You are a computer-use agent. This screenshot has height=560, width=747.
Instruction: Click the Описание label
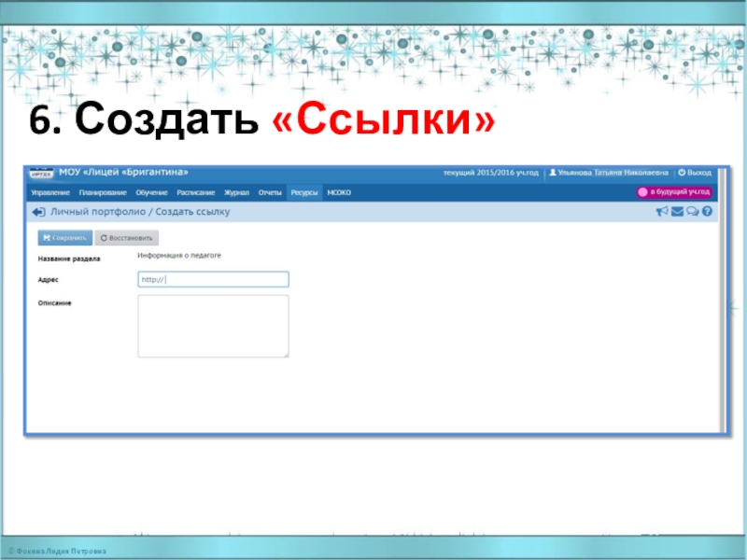[x=55, y=302]
